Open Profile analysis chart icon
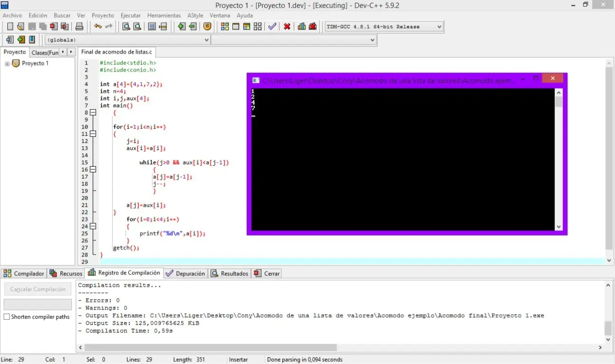 click(x=301, y=27)
